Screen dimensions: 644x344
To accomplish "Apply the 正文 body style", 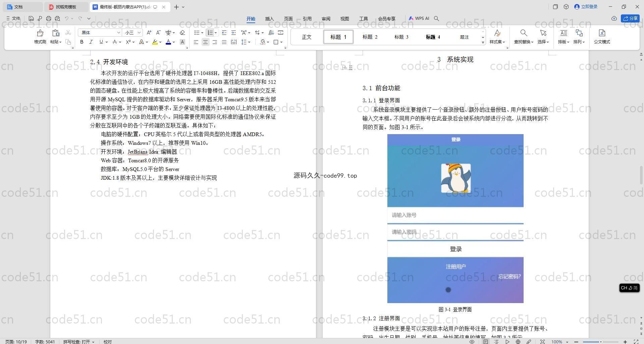I will tap(307, 37).
